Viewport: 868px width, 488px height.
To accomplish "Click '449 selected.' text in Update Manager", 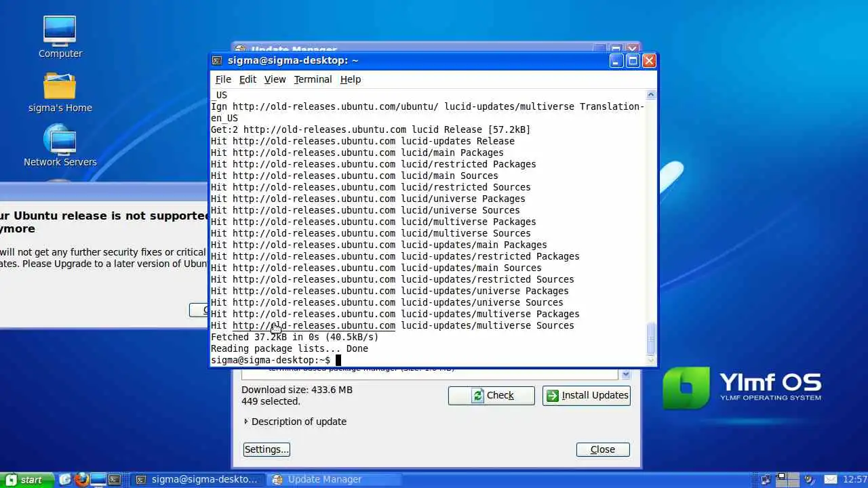I will [x=271, y=401].
